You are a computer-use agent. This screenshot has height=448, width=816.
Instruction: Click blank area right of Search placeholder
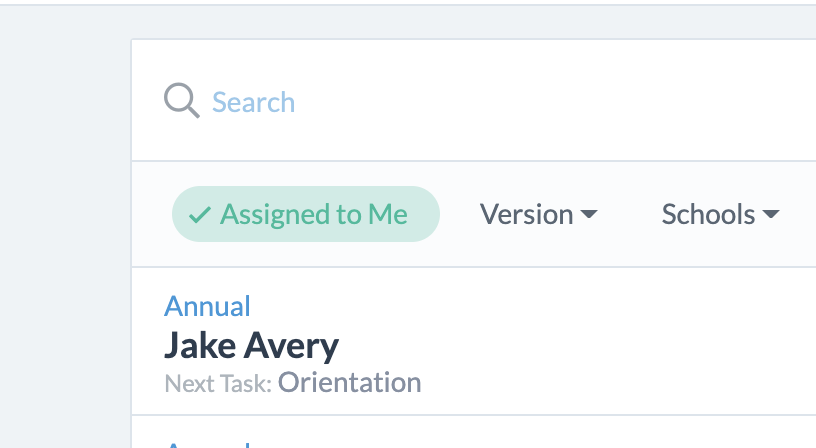[x=550, y=102]
